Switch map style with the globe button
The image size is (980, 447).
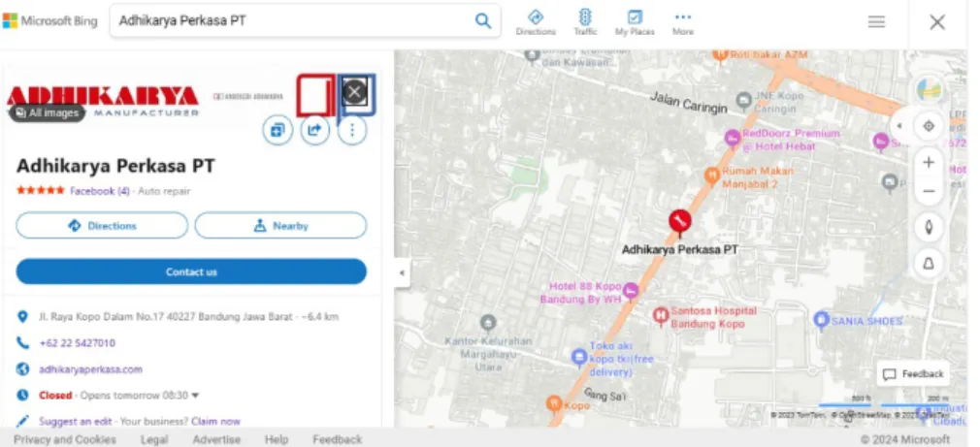[x=929, y=90]
